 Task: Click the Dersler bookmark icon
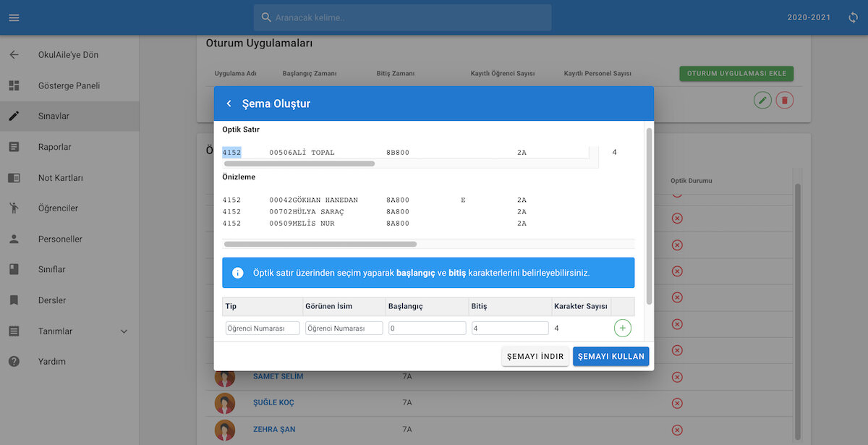tap(14, 300)
